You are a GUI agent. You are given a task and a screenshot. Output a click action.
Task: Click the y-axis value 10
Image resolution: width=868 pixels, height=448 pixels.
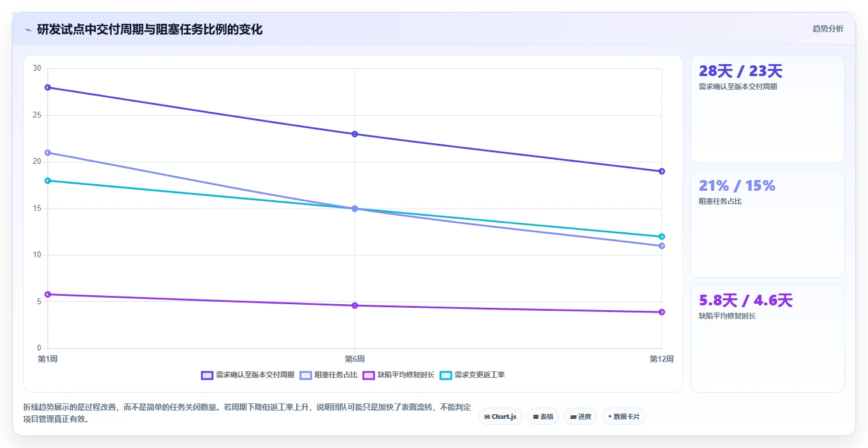click(x=37, y=255)
